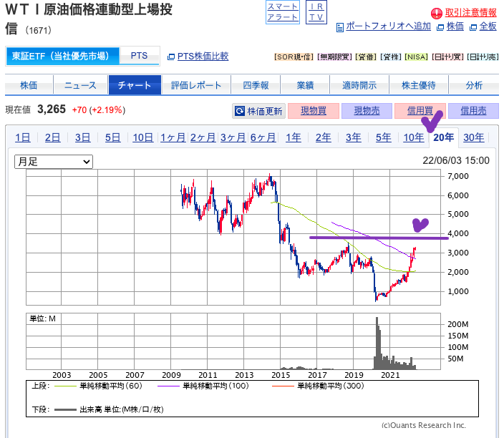Click the tallest 2020 volume bar
Screen dimensions: 504x438
pos(377,344)
